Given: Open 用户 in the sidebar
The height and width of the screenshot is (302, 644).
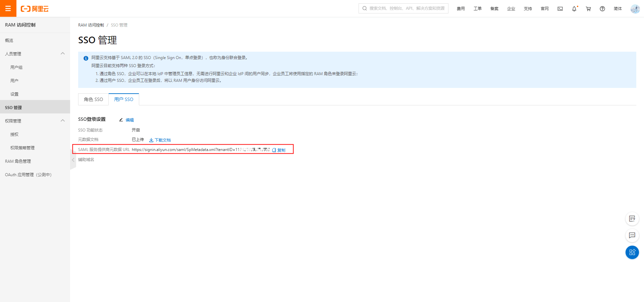Looking at the screenshot, I should [35, 81].
